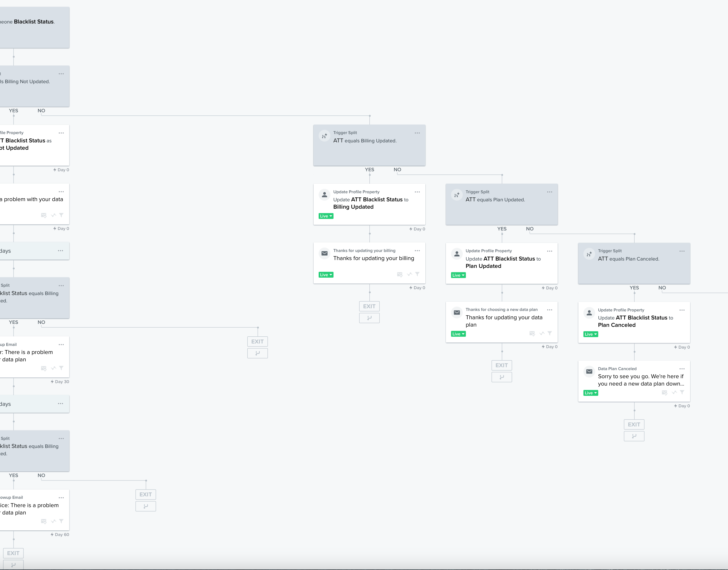The width and height of the screenshot is (728, 570).
Task: Open three-dot menu on Plan Updated profile property card
Action: [x=550, y=251]
